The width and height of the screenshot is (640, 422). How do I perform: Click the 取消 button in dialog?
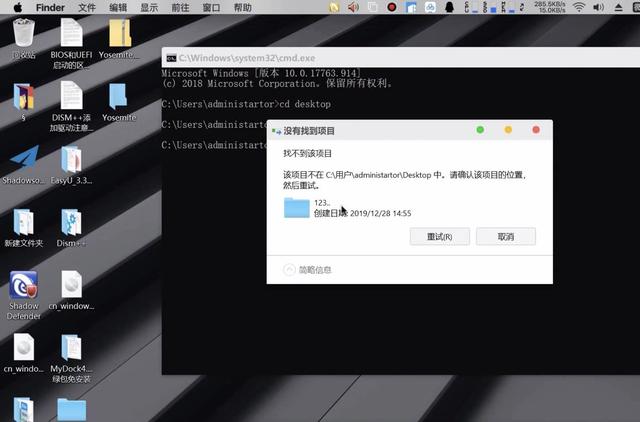(505, 237)
